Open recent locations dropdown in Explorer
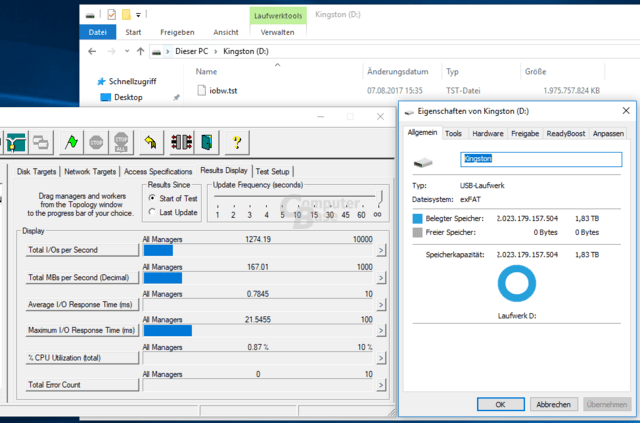Screen dimensions: 640x423 tap(127, 51)
